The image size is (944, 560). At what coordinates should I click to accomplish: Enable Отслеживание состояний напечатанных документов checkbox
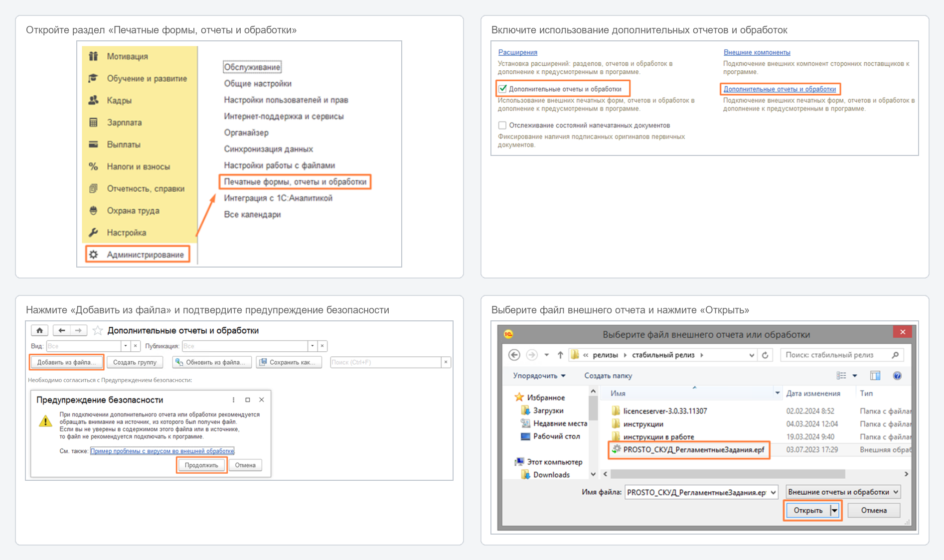pos(502,125)
